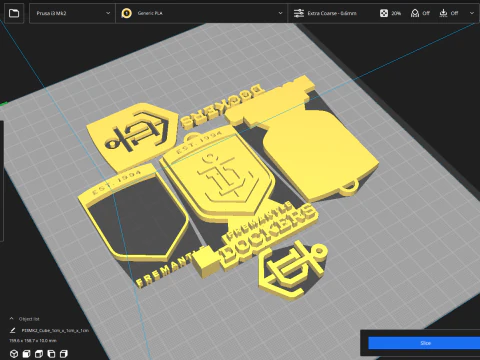Click the adhesion Off value

[x=454, y=13]
